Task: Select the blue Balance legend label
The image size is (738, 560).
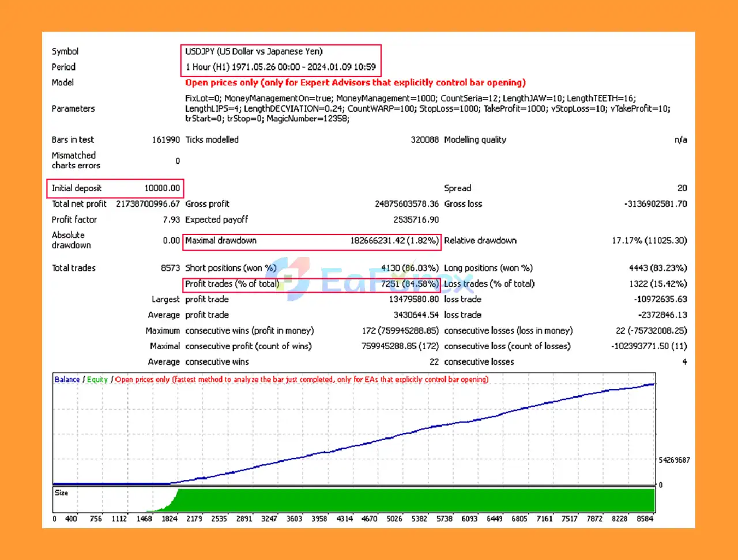Action: (66, 379)
